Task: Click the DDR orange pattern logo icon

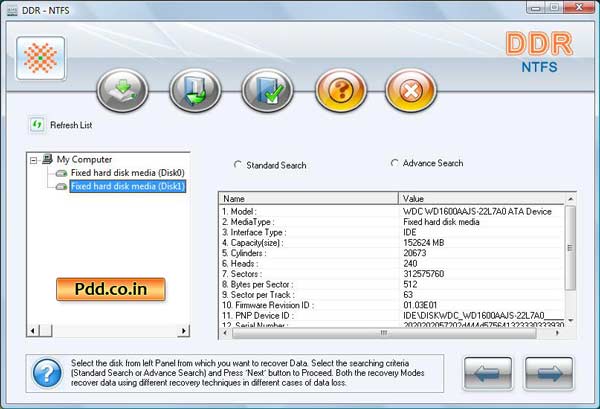Action: coord(41,58)
